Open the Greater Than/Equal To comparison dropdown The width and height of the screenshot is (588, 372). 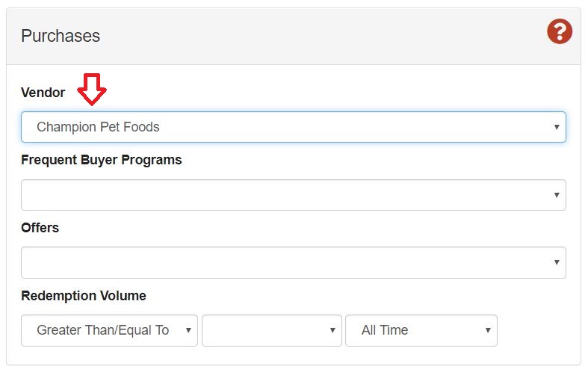[x=109, y=330]
